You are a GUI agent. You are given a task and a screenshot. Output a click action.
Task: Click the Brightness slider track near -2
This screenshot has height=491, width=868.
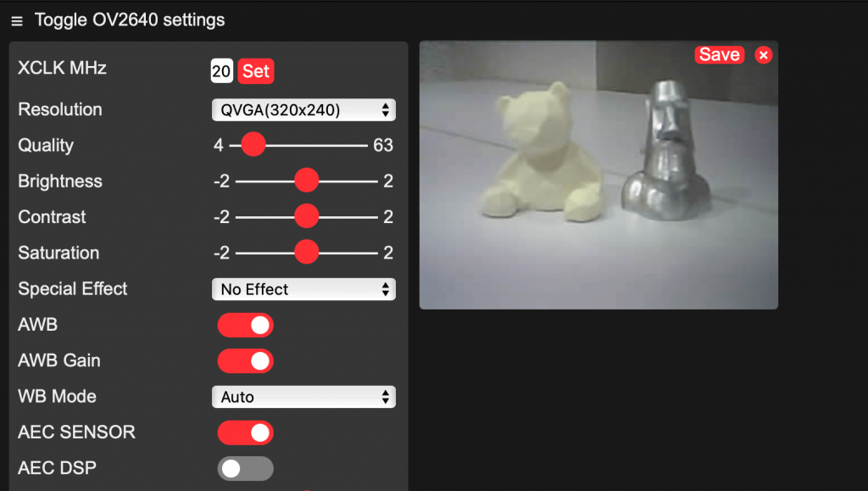pyautogui.click(x=242, y=181)
